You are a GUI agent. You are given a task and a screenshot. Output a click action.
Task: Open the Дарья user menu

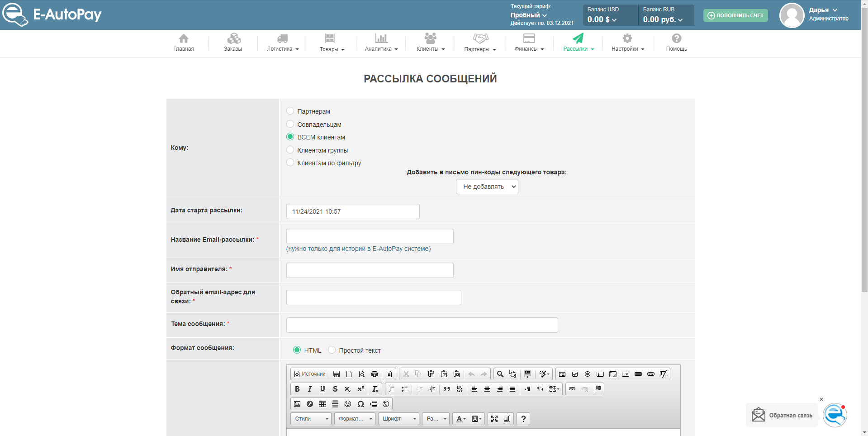(x=823, y=10)
